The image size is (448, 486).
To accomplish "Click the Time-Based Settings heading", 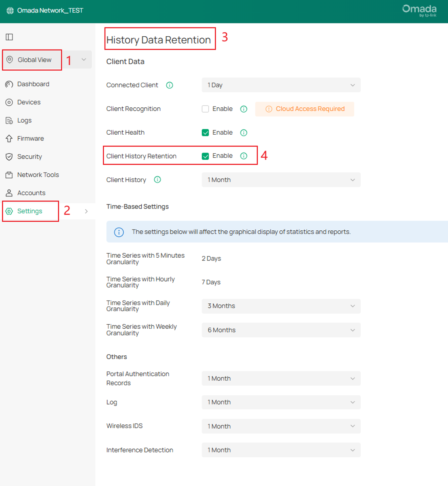I will tap(138, 206).
